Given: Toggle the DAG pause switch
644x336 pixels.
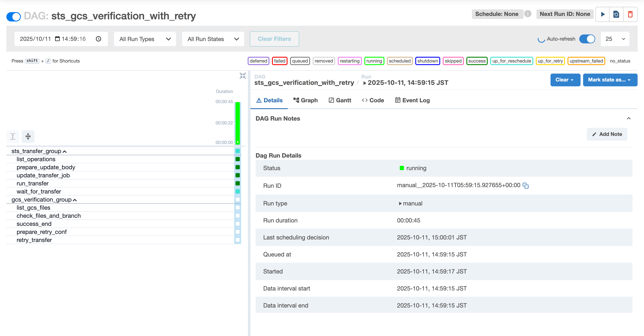Looking at the screenshot, I should (13, 16).
